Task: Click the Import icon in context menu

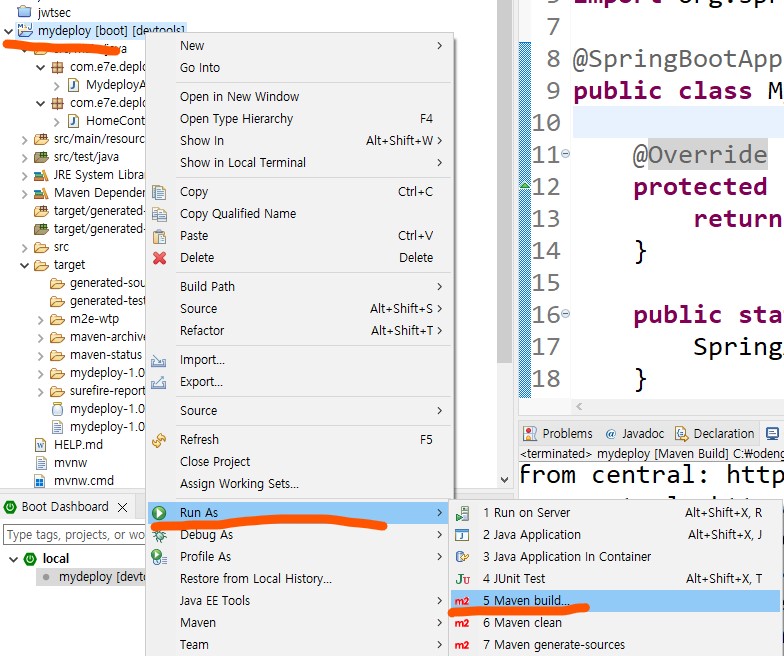Action: [x=159, y=360]
